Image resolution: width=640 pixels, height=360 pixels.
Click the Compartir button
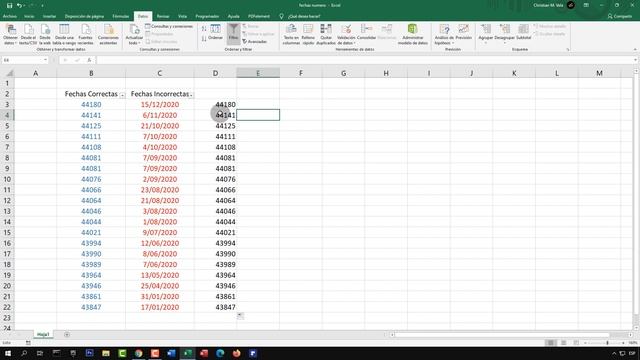pos(620,16)
